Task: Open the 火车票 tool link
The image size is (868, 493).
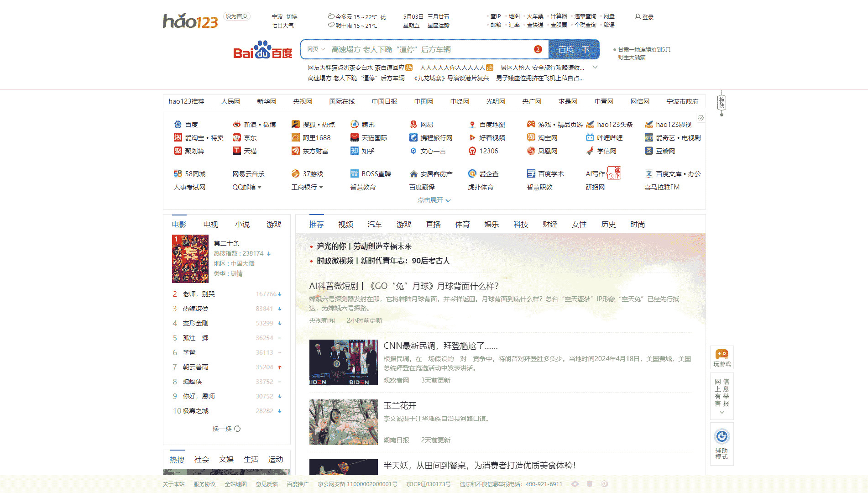Action: [x=535, y=16]
